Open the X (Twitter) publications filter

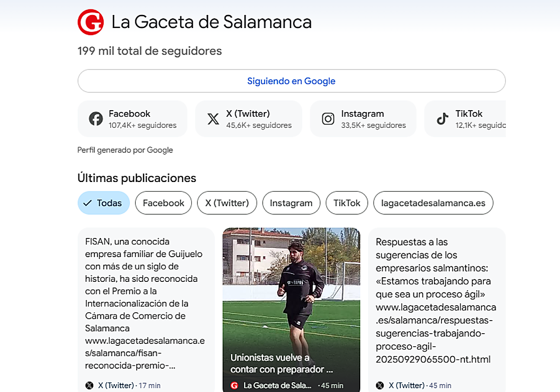tap(227, 203)
